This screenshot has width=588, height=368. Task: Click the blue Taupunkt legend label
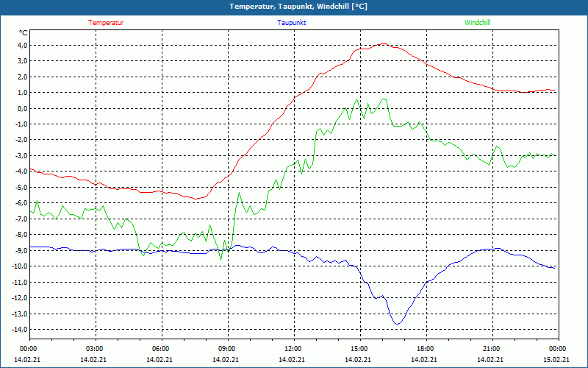click(x=291, y=23)
